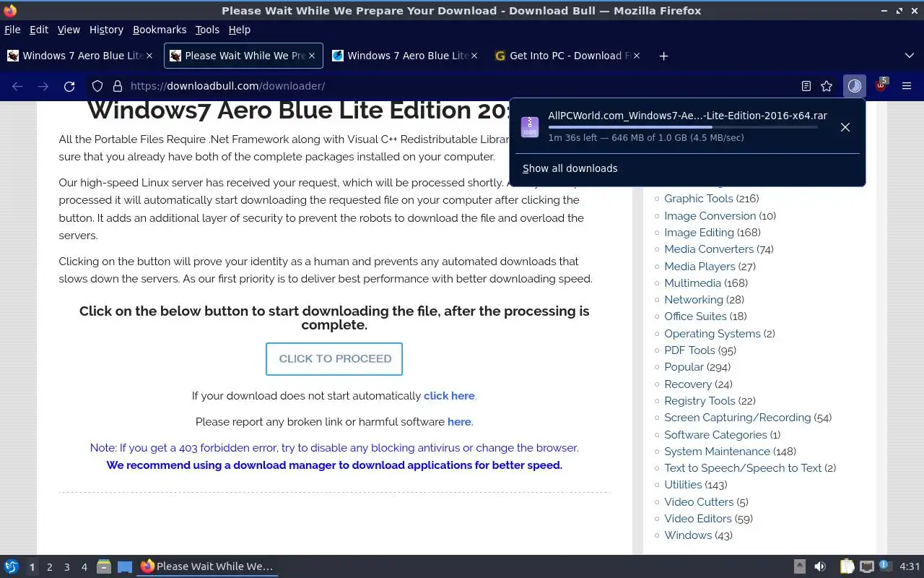Click the padlock site security icon
The width and height of the screenshot is (924, 578).
118,86
